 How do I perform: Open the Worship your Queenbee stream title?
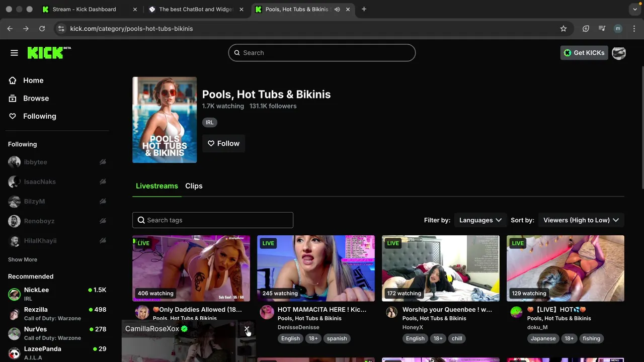tap(447, 310)
